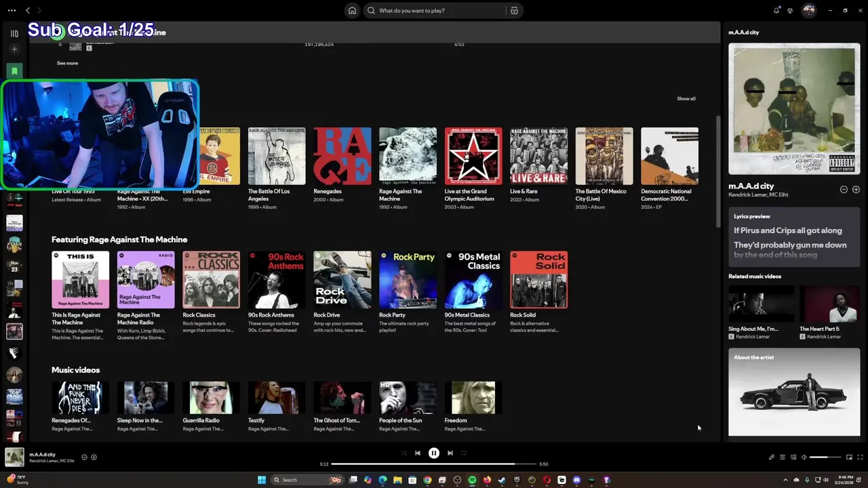Open the Renegades album cover
This screenshot has width=868, height=488.
[x=342, y=156]
